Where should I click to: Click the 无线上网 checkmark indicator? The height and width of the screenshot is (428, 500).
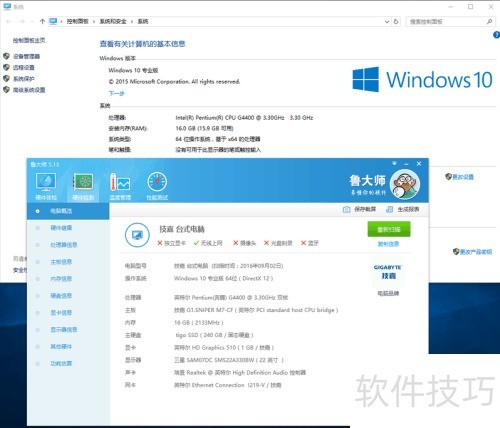tap(208, 243)
